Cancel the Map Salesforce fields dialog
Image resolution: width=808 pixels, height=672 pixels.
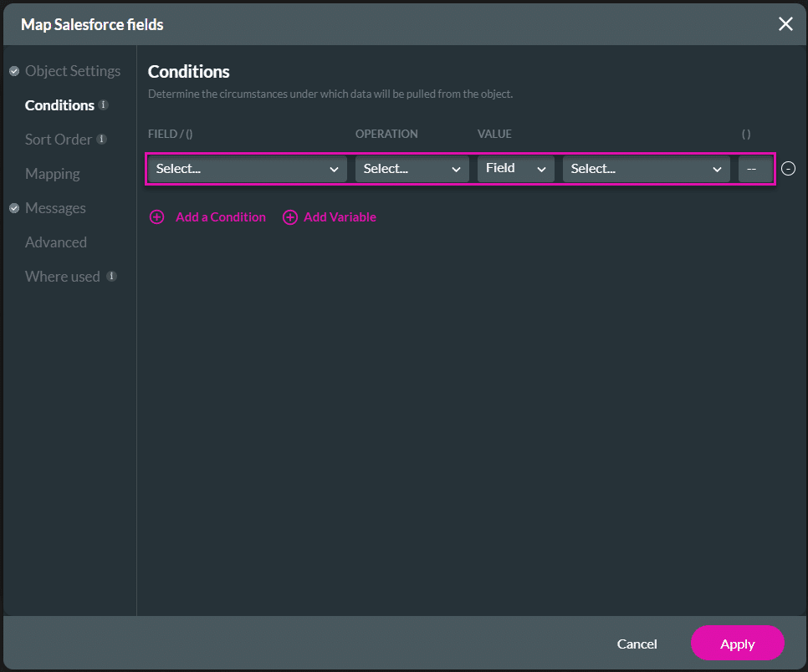pos(637,644)
